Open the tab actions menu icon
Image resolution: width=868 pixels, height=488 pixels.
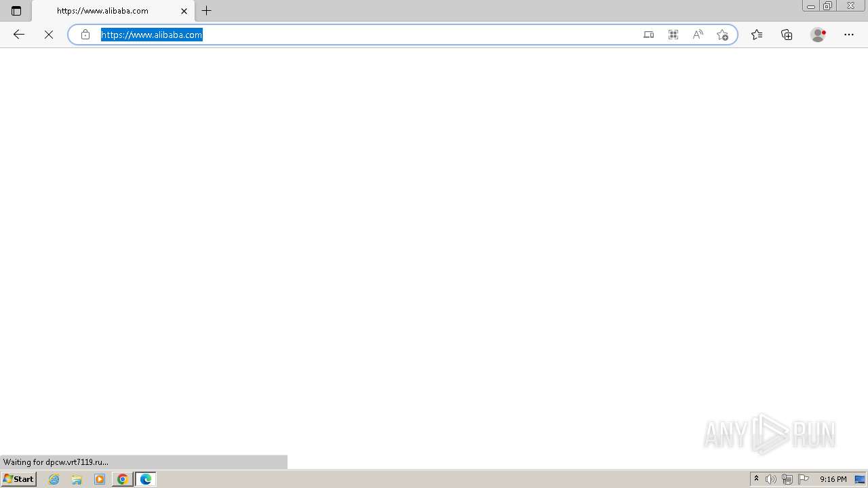click(x=16, y=11)
